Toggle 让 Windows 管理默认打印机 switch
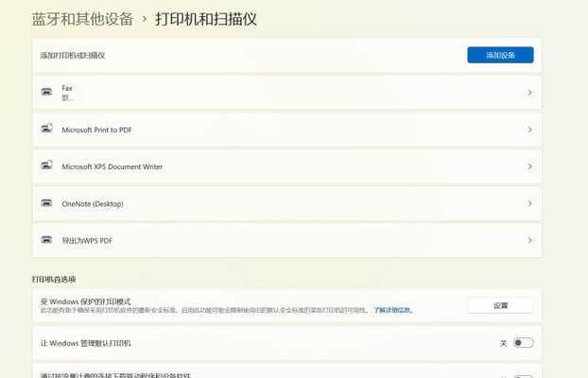The width and height of the screenshot is (588, 378). tap(524, 343)
